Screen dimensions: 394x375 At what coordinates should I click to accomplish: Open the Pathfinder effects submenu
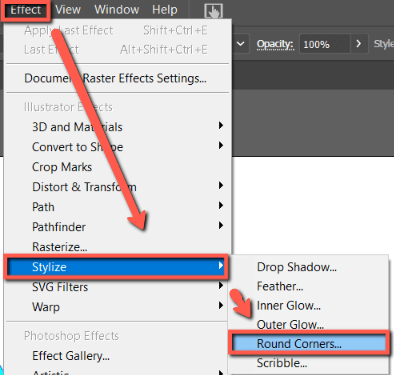click(117, 227)
